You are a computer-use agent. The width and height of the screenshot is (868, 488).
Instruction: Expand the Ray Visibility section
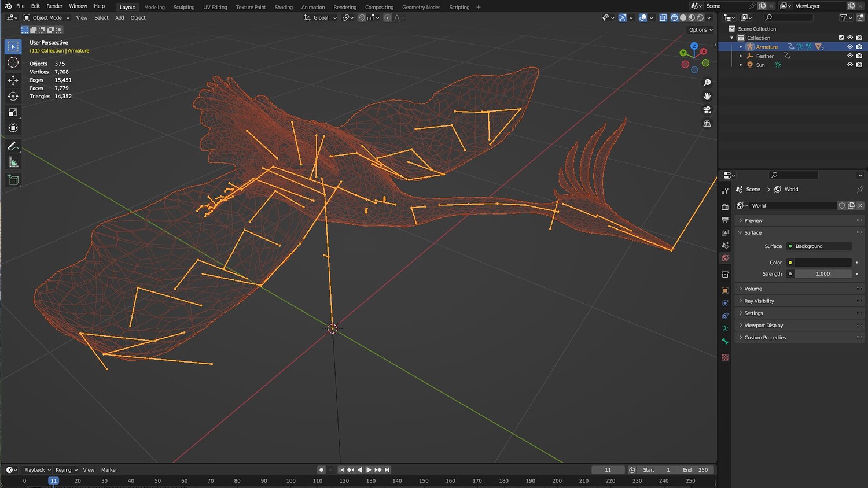tap(759, 301)
